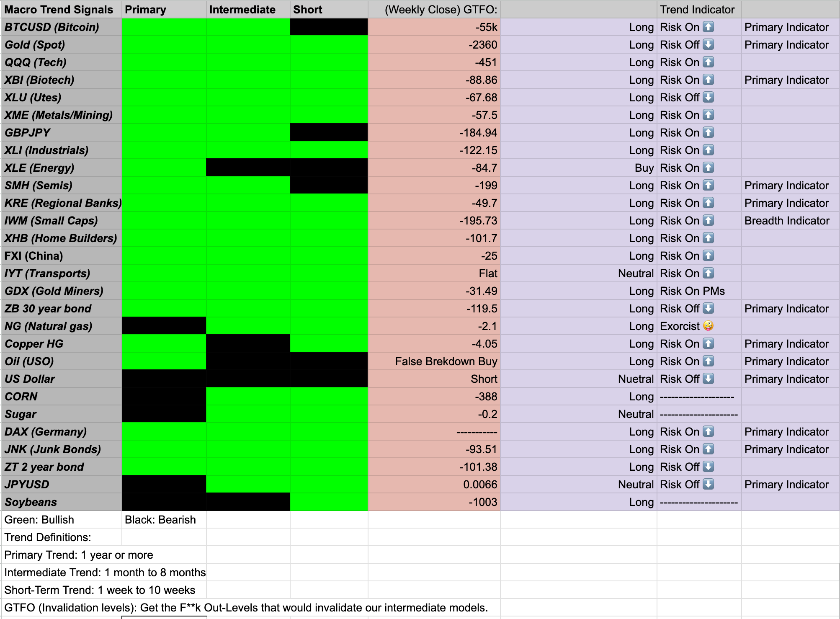The width and height of the screenshot is (840, 619).
Task: Click the up-arrow icon in IWM (Small Caps) row
Action: click(x=708, y=221)
